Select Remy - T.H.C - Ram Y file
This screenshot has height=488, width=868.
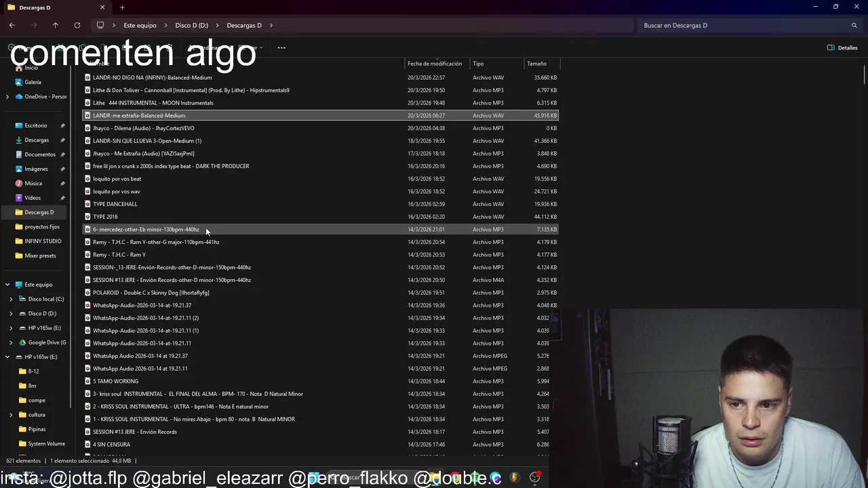click(119, 255)
